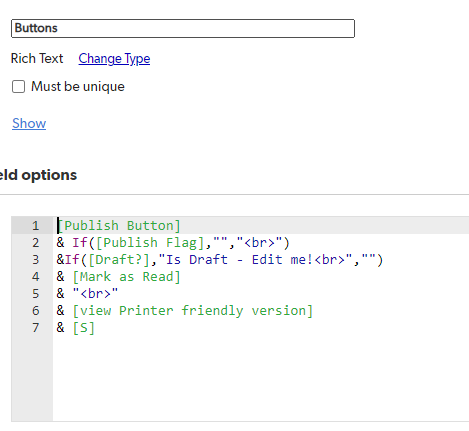Viewport: 469px width, 431px height.
Task: Select line number 2 in gutter
Action: tap(36, 243)
